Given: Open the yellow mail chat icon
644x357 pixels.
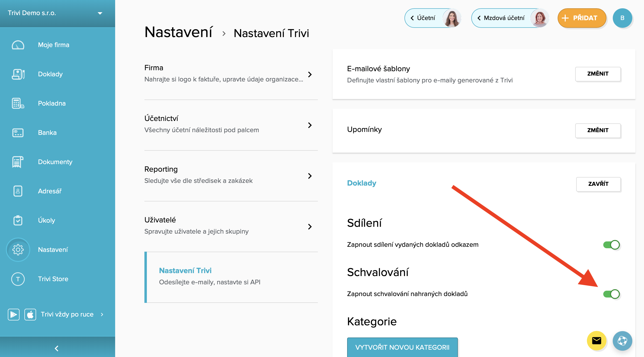Looking at the screenshot, I should (x=596, y=340).
